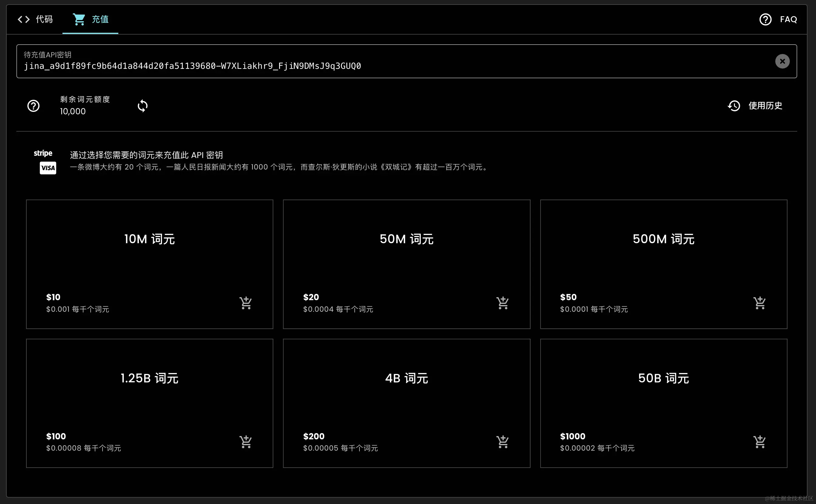Click the cart icon on the $1000 plan

759,442
